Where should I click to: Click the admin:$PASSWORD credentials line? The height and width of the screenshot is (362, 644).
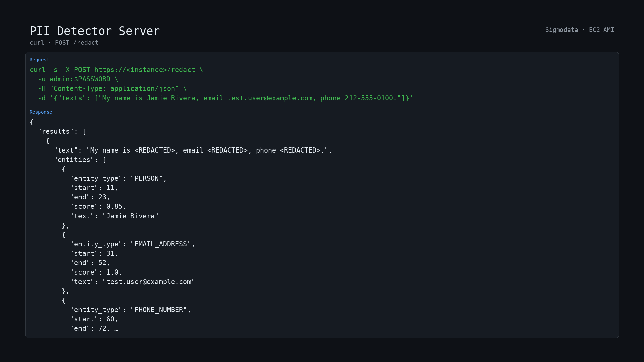click(78, 79)
